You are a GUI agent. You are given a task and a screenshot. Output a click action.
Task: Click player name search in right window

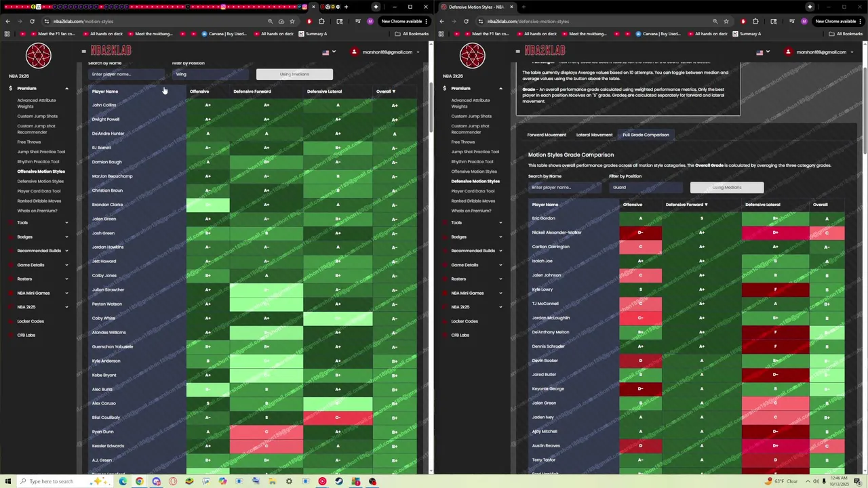(565, 187)
